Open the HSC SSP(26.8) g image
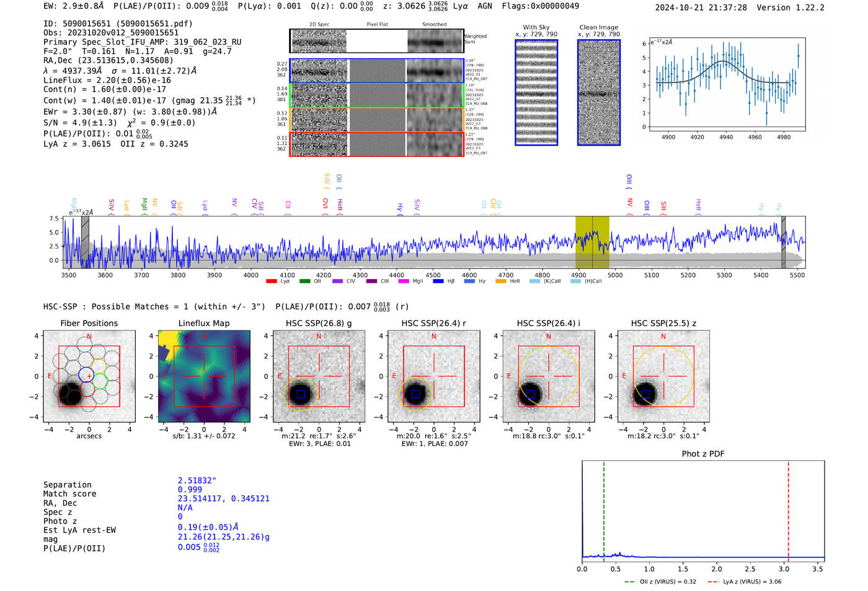The height and width of the screenshot is (591, 868). [319, 376]
